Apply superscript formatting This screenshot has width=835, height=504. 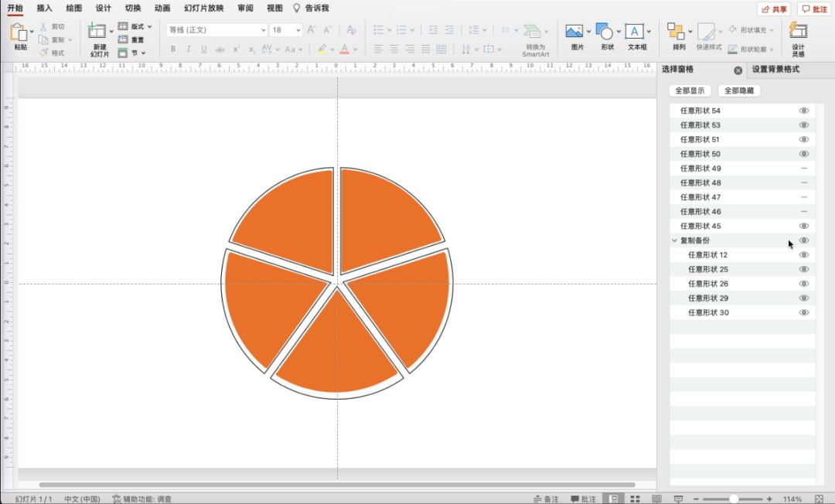[x=236, y=49]
